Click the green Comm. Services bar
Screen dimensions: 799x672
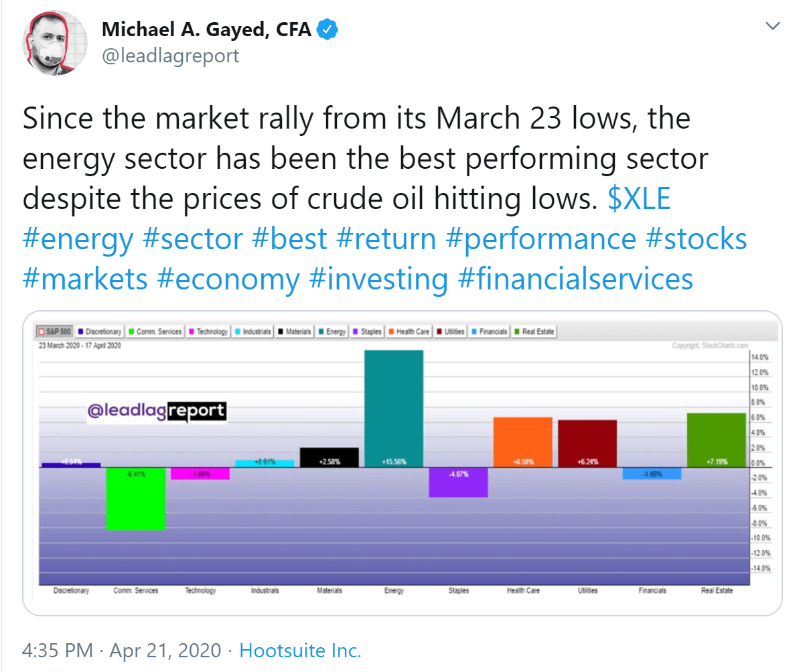135,498
